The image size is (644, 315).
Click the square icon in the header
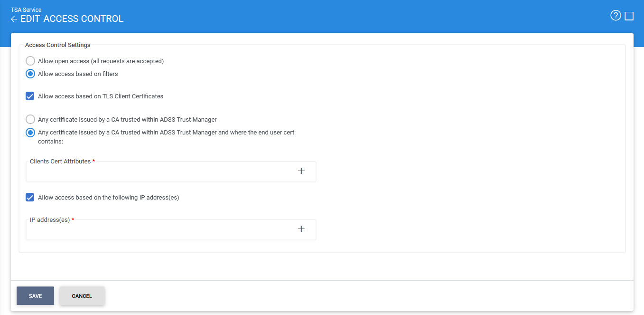(x=629, y=16)
